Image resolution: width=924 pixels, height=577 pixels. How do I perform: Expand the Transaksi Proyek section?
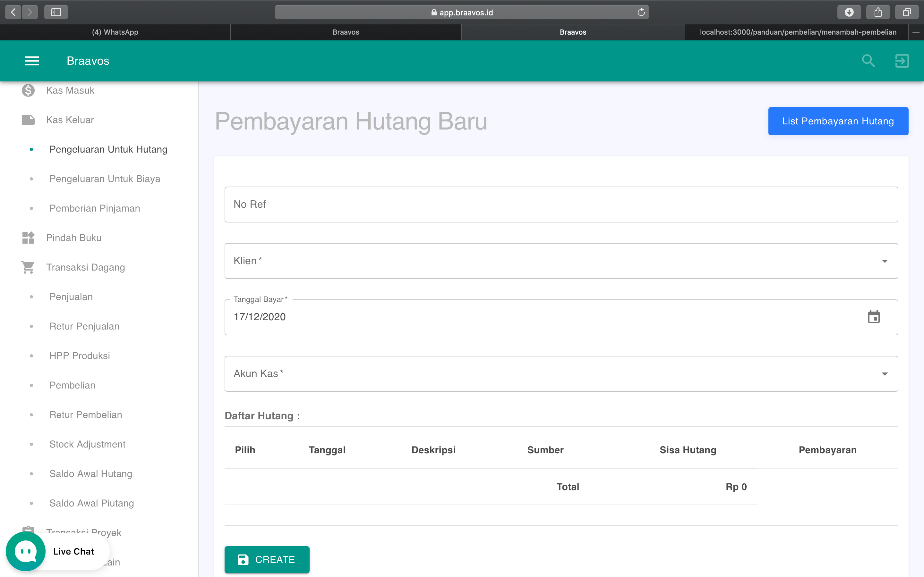(x=84, y=532)
